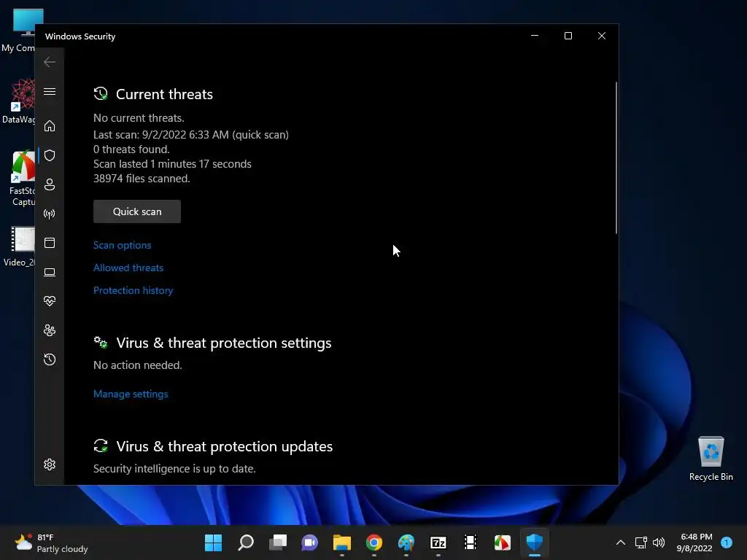Open FastStone Capture on taskbar
The height and width of the screenshot is (560, 747).
click(502, 542)
